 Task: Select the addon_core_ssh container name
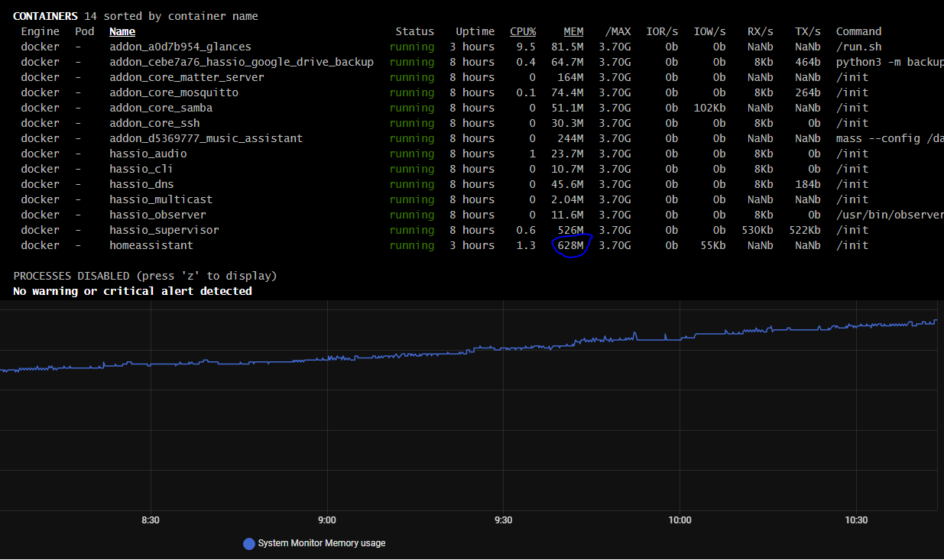[154, 123]
